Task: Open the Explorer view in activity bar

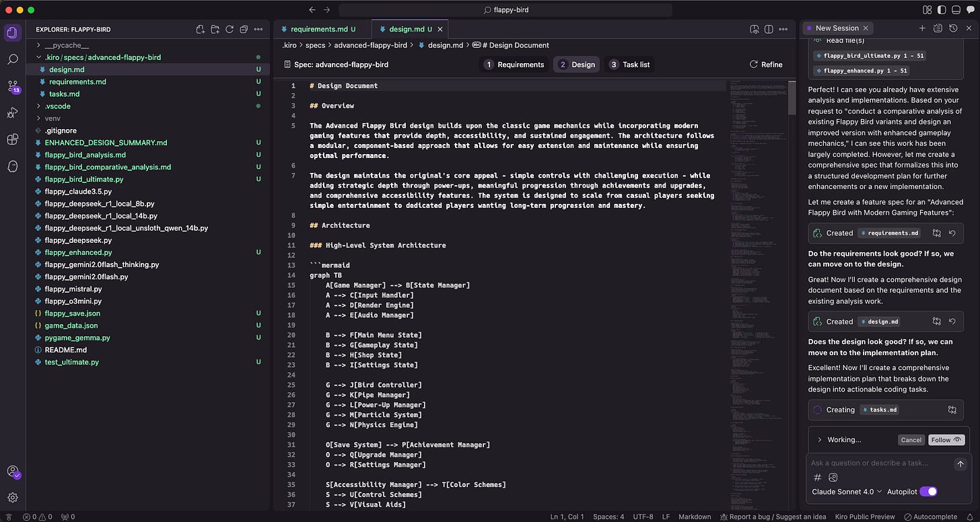Action: 12,32
